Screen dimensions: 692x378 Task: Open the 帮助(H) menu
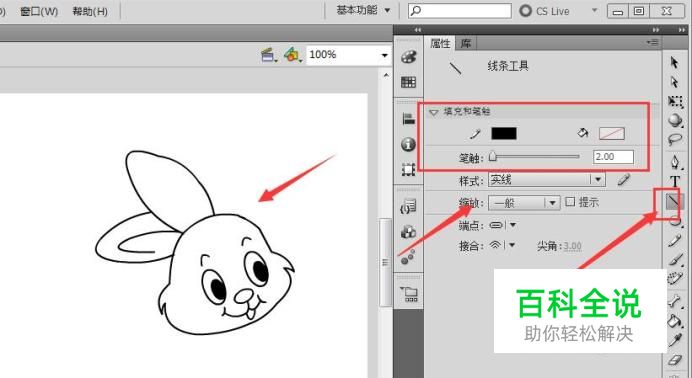[x=90, y=11]
